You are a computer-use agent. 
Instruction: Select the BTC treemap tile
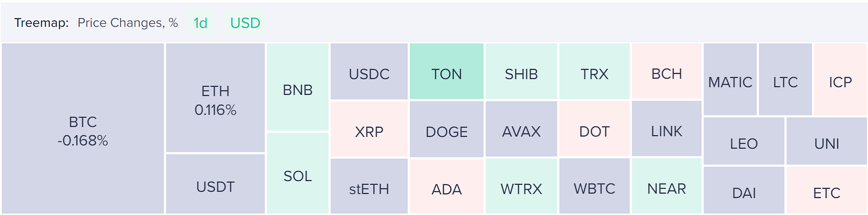pos(83,128)
